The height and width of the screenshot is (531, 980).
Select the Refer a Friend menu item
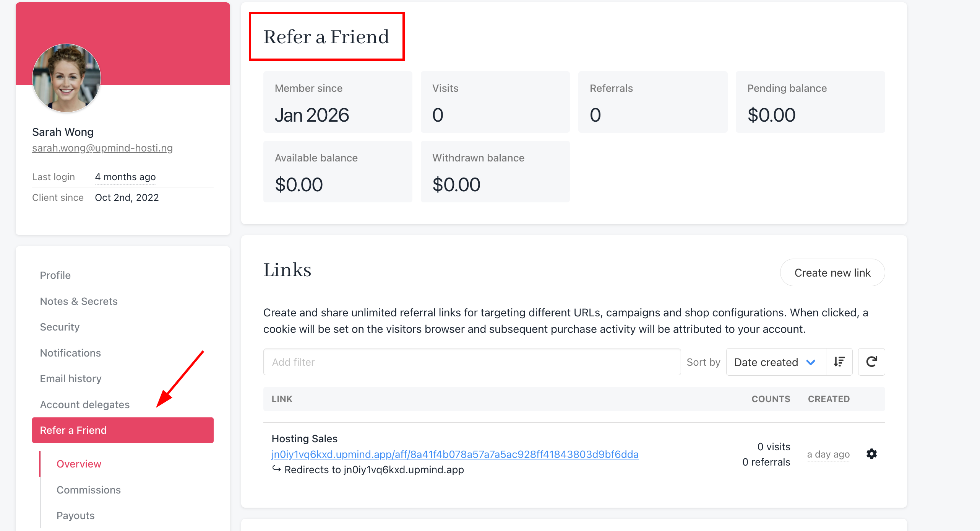coord(123,430)
